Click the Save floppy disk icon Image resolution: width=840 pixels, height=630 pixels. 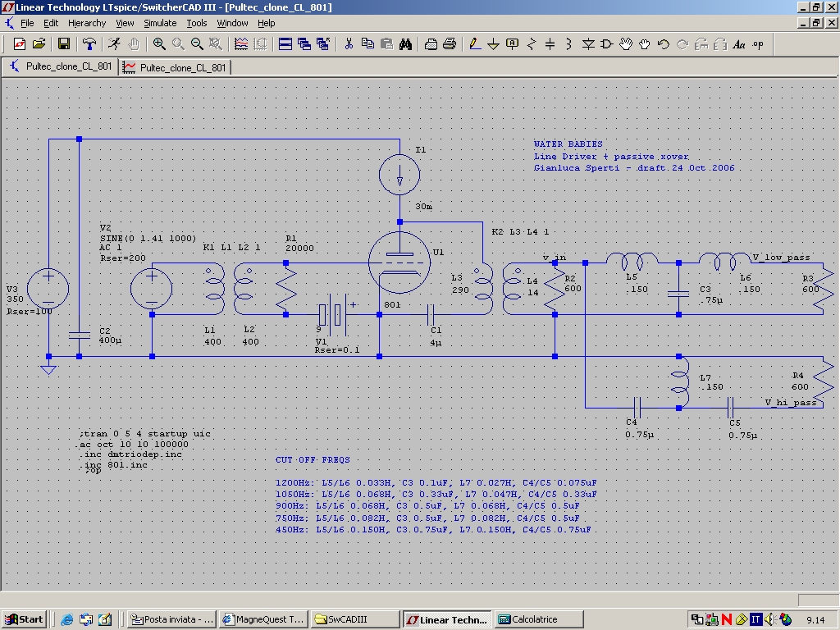(x=64, y=44)
